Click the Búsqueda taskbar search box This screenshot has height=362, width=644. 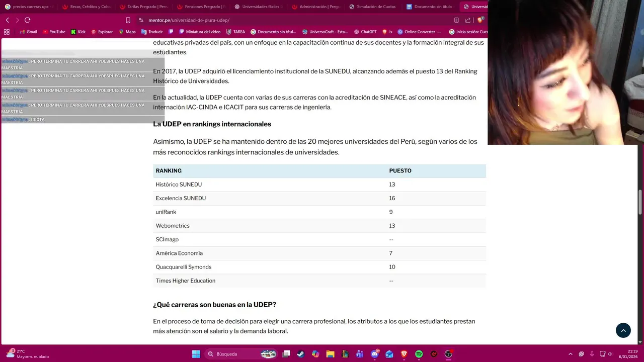point(242,354)
